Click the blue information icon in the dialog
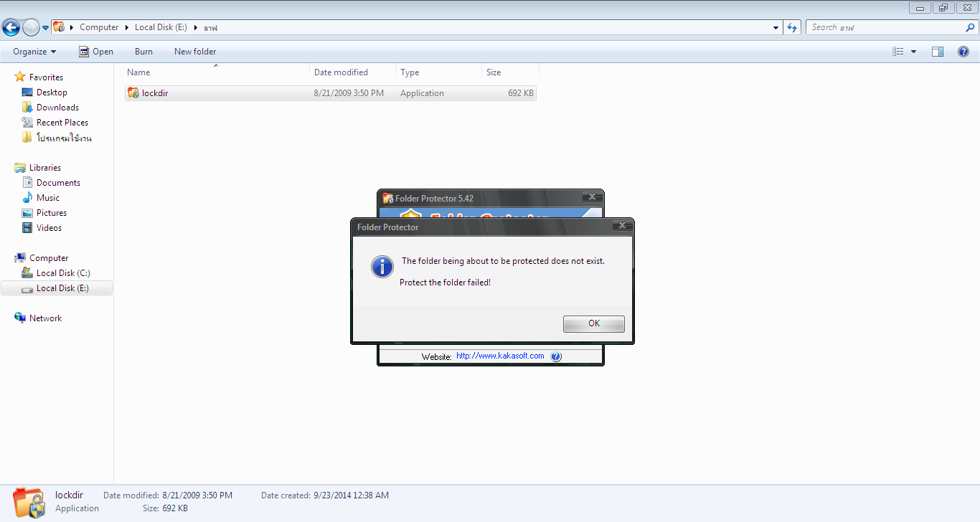The height and width of the screenshot is (522, 980). point(382,267)
